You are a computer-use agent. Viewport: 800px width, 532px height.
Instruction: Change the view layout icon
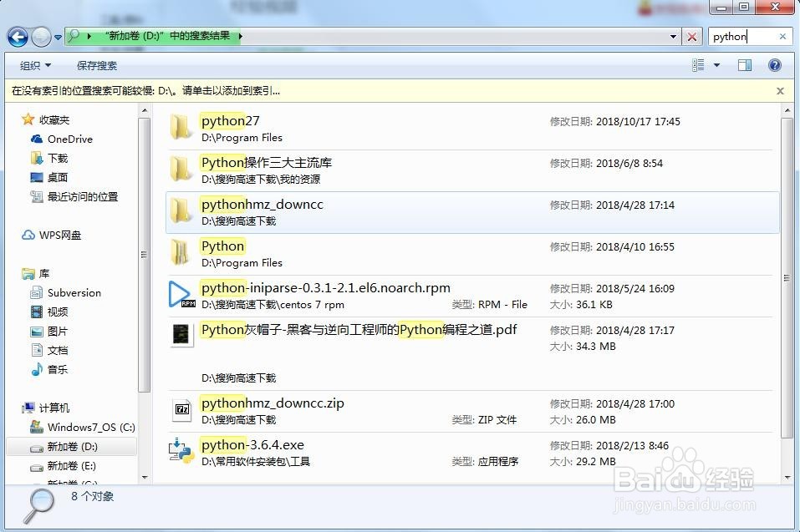[698, 65]
